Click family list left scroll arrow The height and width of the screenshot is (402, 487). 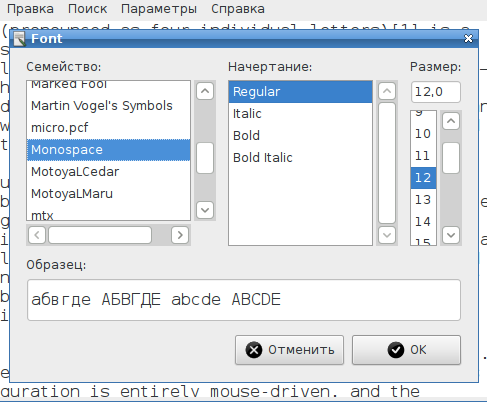37,235
